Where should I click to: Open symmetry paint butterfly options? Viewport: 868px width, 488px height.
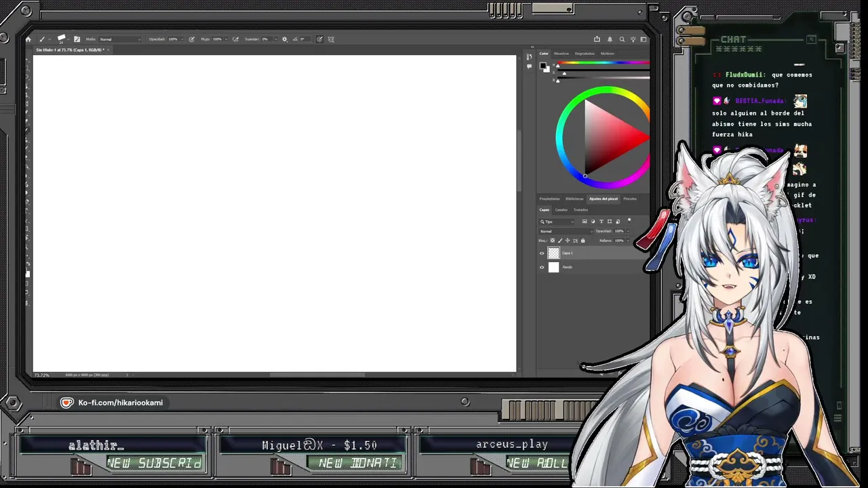point(331,39)
